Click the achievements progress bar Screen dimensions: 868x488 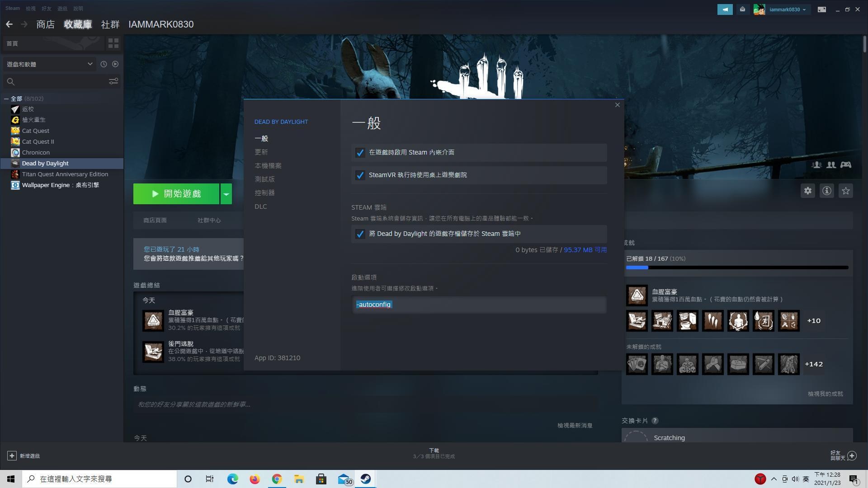[737, 267]
